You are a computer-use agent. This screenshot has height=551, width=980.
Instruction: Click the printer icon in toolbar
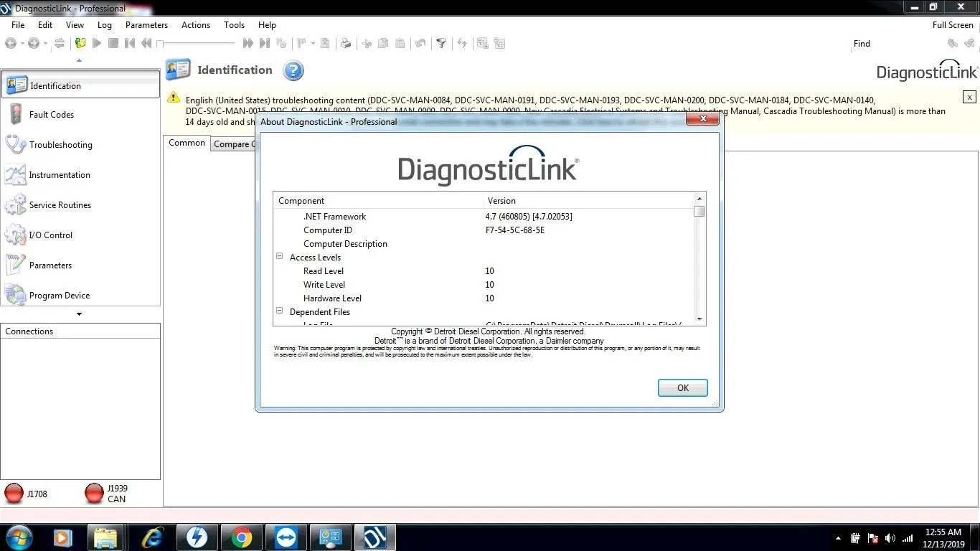click(346, 44)
